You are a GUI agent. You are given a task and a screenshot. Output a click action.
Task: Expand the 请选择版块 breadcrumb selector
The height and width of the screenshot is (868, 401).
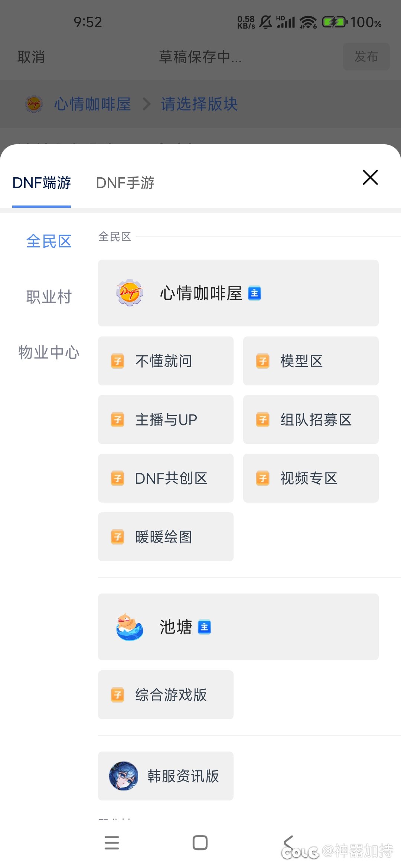pyautogui.click(x=199, y=104)
